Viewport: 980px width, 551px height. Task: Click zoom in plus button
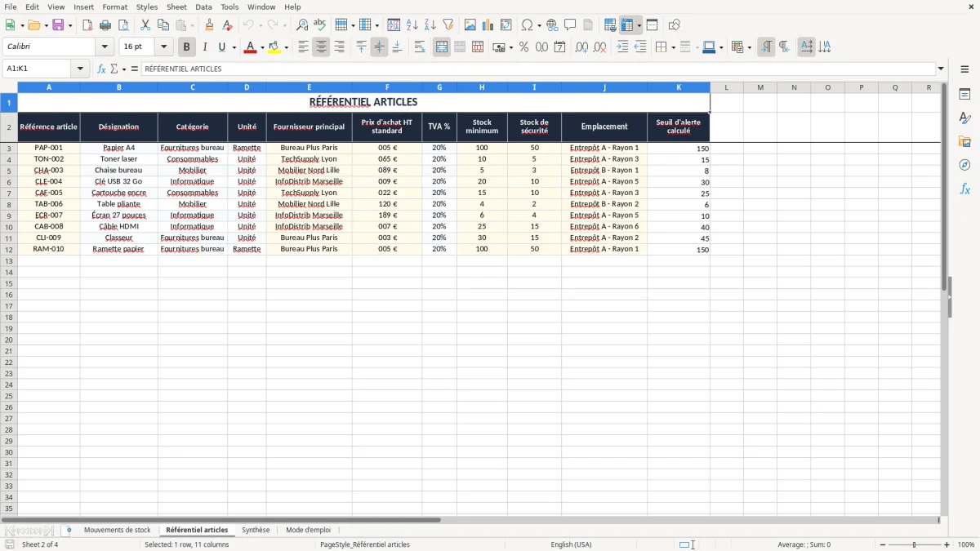coord(947,544)
